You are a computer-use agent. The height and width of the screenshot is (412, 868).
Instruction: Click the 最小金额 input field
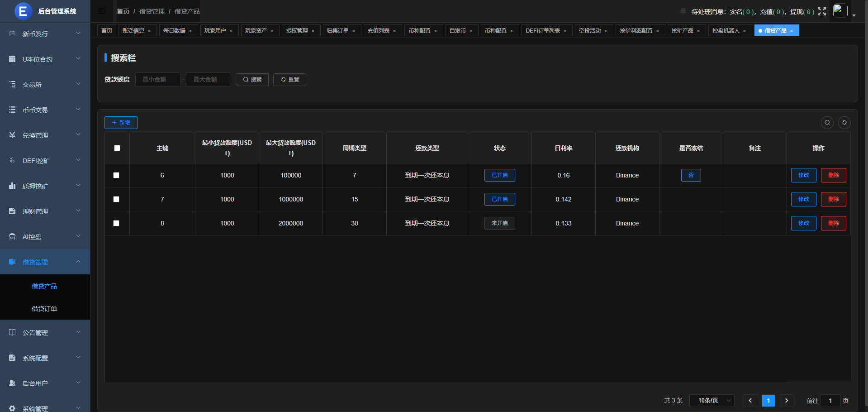[158, 80]
